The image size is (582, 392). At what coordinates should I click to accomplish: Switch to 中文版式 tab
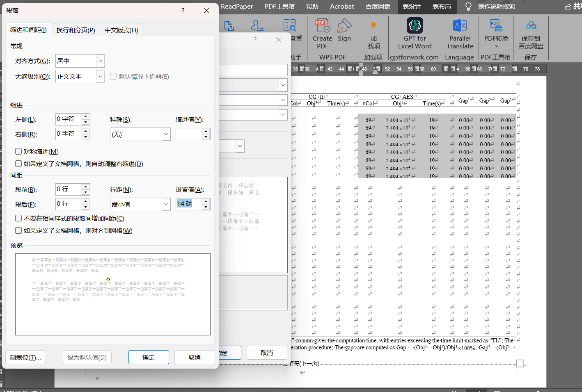[x=121, y=30]
